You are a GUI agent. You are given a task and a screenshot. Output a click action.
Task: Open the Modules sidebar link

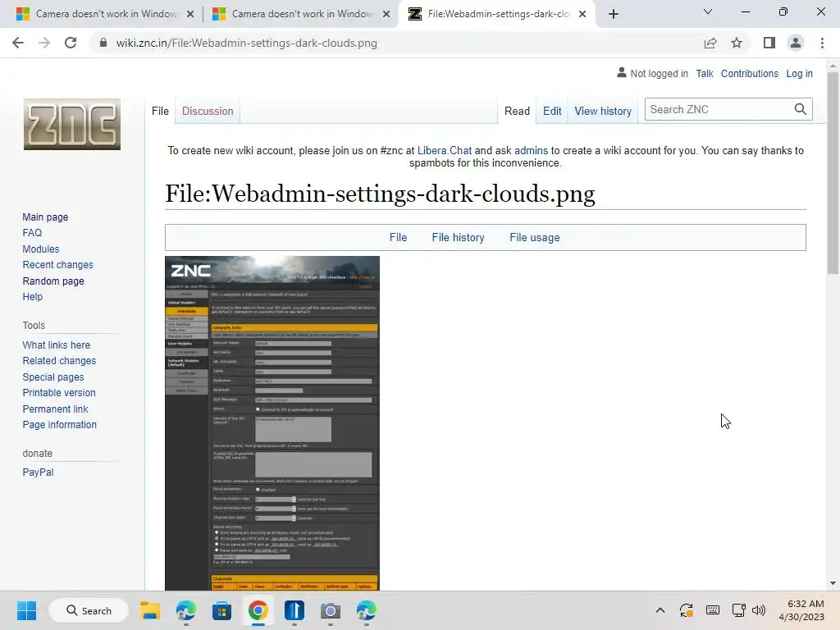(41, 249)
